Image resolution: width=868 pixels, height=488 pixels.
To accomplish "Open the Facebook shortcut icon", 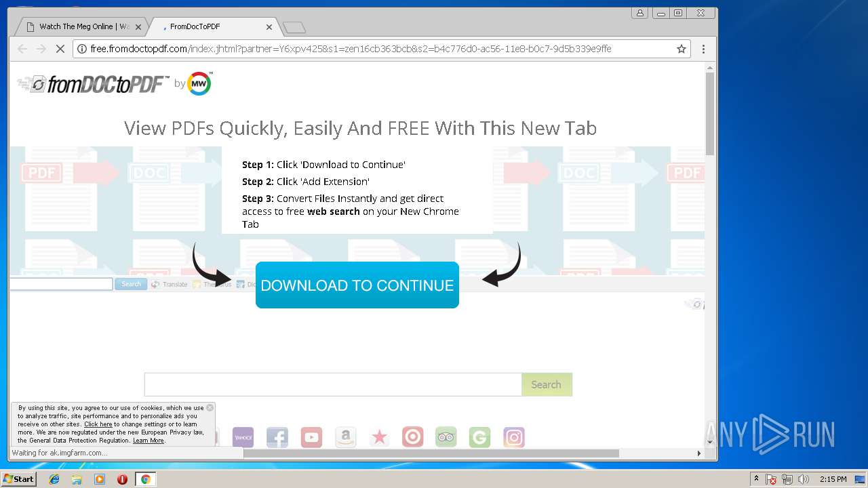I will point(277,437).
